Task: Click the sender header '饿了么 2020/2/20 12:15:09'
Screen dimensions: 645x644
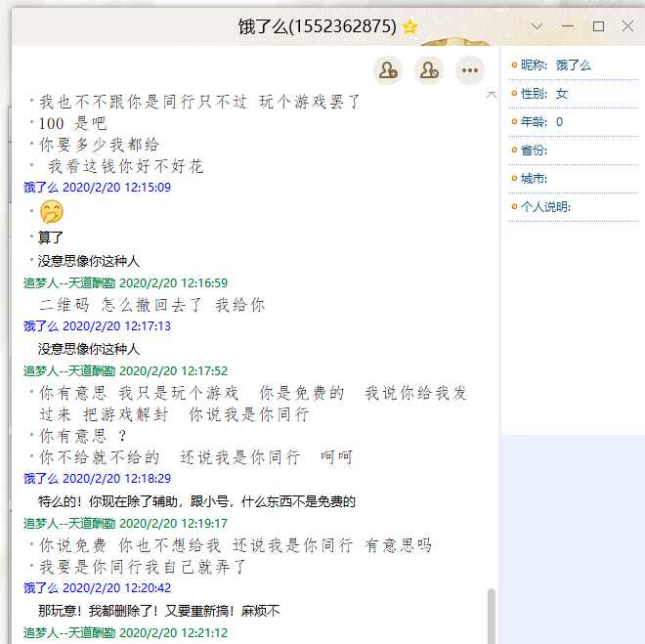Action: pos(97,188)
